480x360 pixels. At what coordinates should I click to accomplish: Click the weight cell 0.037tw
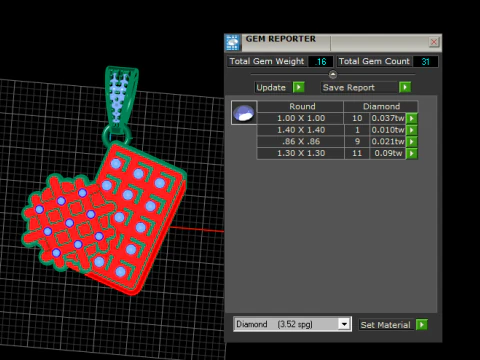point(388,118)
